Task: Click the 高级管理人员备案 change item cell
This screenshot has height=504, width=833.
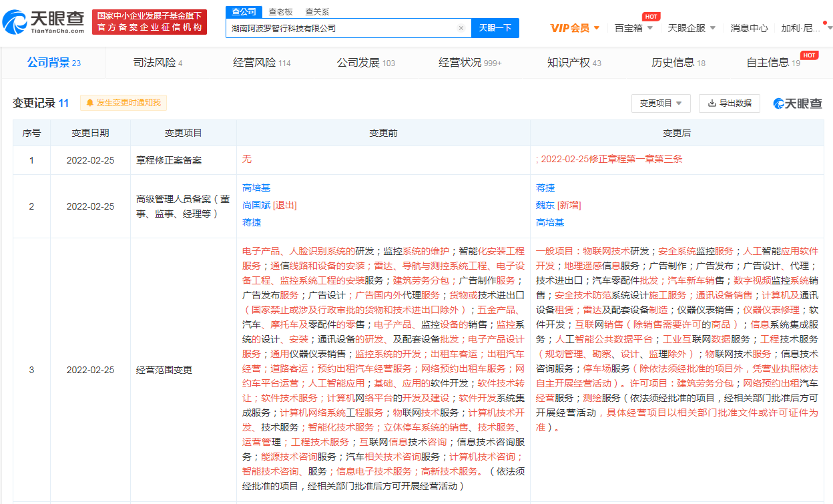Action: coord(183,206)
